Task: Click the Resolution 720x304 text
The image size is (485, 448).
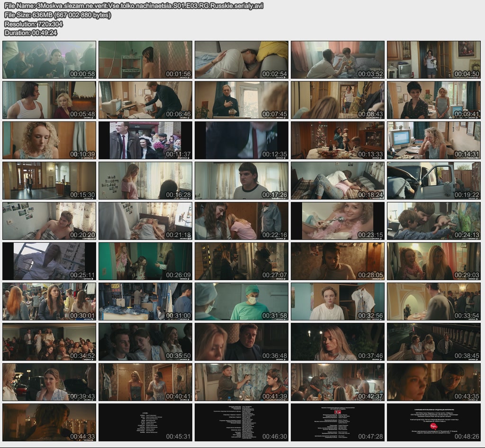Action: click(x=34, y=24)
